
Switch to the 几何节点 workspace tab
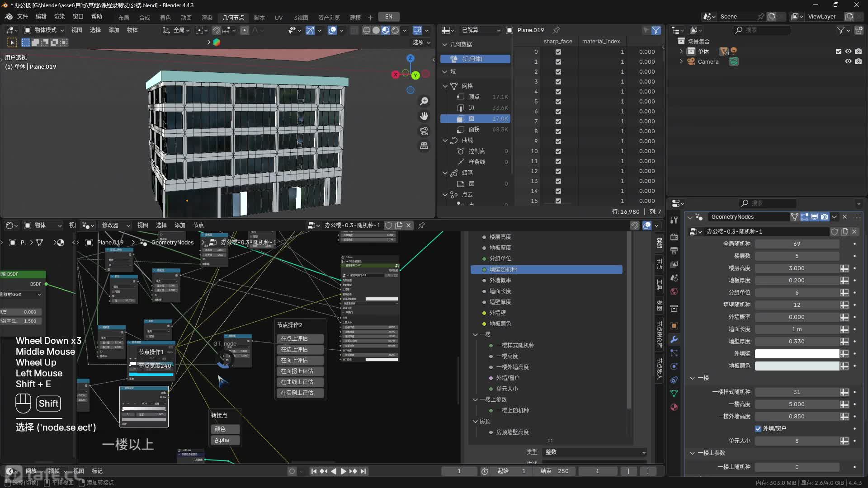coord(233,18)
